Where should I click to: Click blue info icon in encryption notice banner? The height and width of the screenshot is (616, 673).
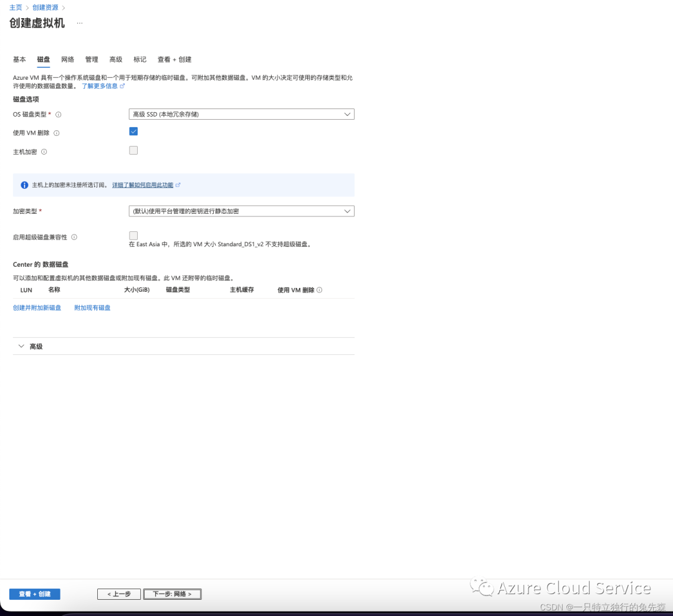pyautogui.click(x=24, y=185)
